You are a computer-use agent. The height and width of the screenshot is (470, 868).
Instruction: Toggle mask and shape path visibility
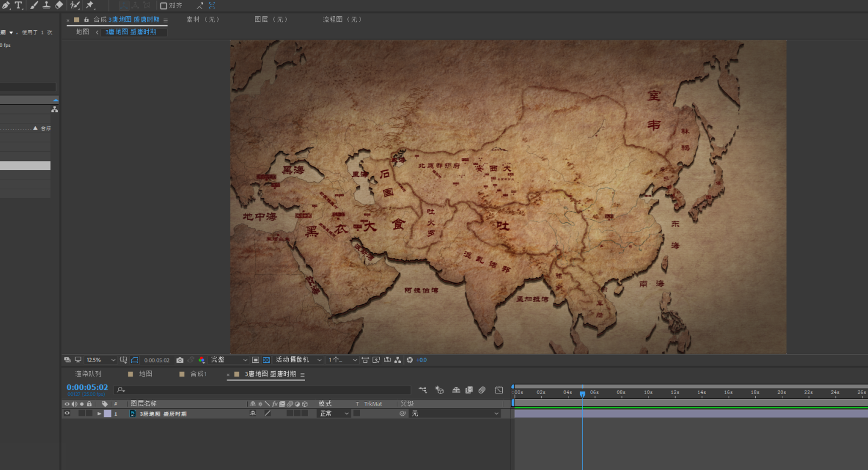coord(134,360)
